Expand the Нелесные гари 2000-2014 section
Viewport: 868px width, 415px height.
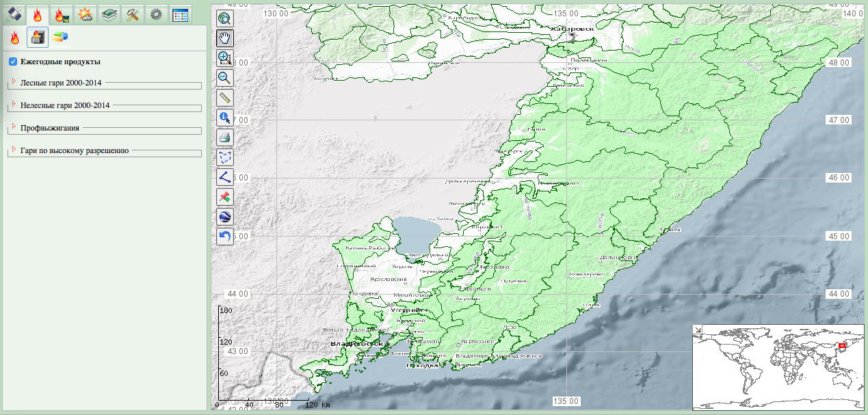tap(14, 105)
